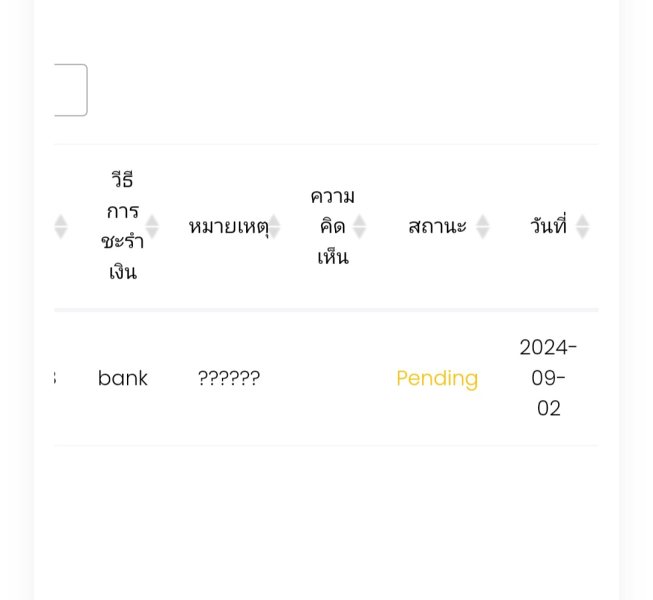653x600 pixels.
Task: Click sort icon beside วิธีการชะรำเงิน header
Action: pyautogui.click(x=152, y=227)
